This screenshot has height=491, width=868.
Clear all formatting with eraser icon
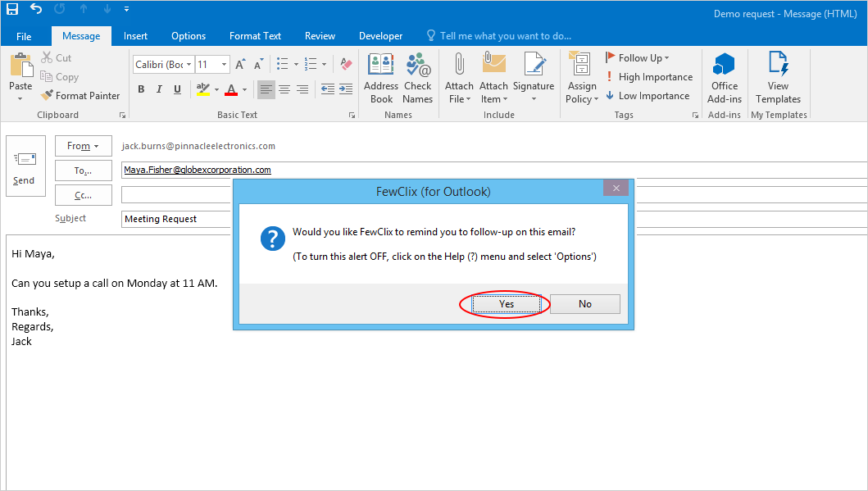(346, 64)
